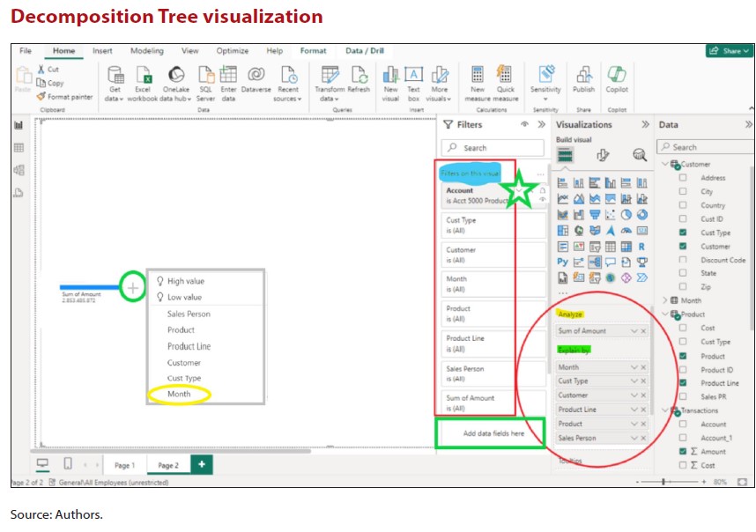Tick the Discount Code field checkbox
The width and height of the screenshot is (756, 532).
683,260
